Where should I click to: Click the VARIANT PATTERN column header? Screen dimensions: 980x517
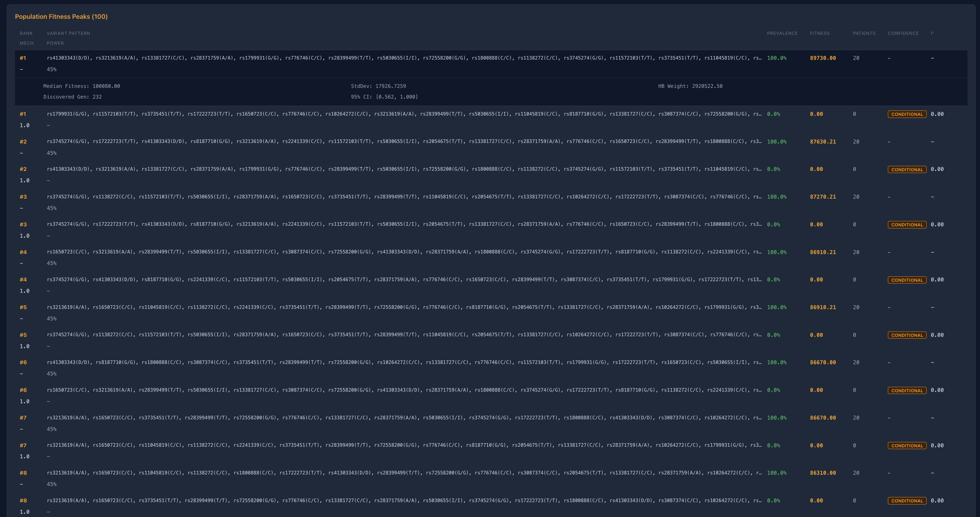69,33
